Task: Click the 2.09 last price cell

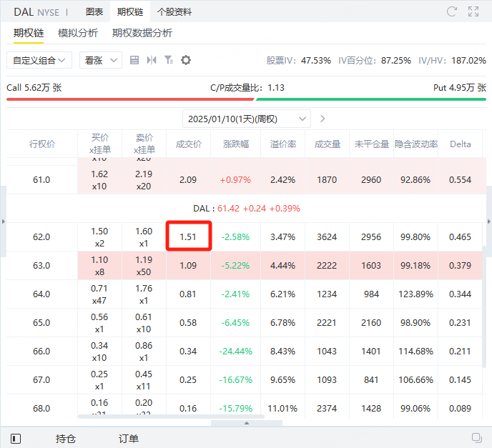Action: (188, 179)
